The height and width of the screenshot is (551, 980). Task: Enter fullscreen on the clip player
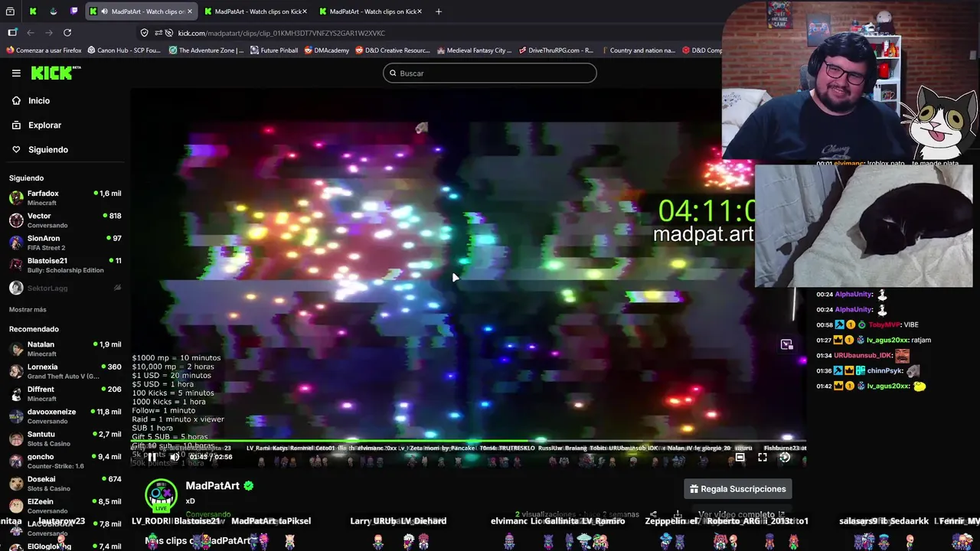763,458
